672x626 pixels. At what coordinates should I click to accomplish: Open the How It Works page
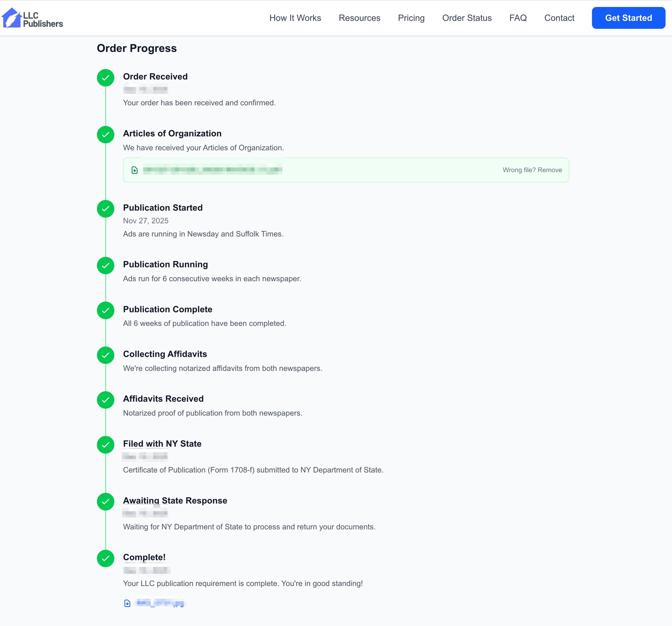click(x=295, y=18)
